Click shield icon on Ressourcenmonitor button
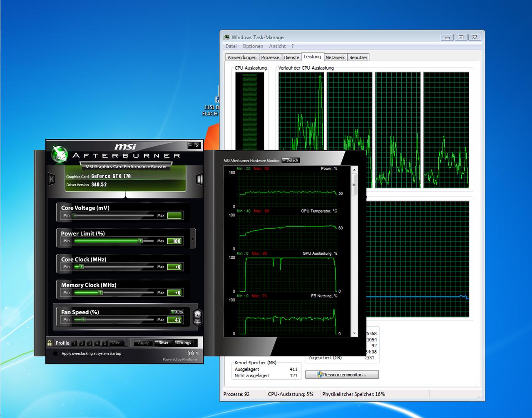 click(x=320, y=375)
